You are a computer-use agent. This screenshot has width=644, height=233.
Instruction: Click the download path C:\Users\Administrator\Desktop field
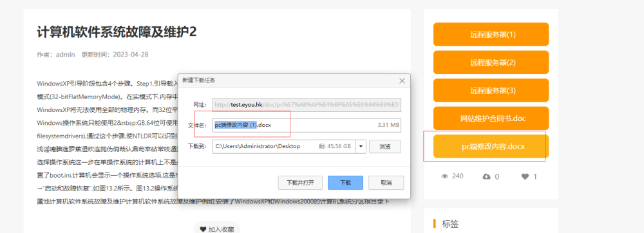coord(283,146)
